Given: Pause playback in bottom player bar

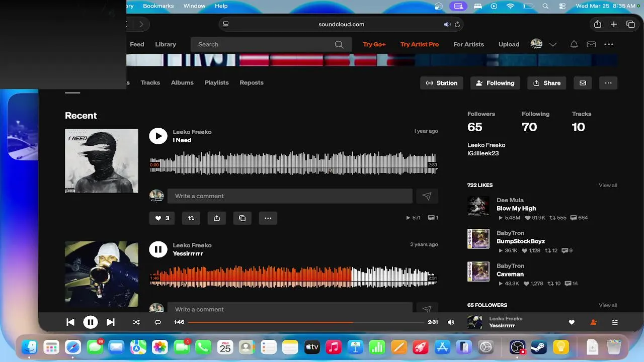Looking at the screenshot, I should tap(91, 322).
